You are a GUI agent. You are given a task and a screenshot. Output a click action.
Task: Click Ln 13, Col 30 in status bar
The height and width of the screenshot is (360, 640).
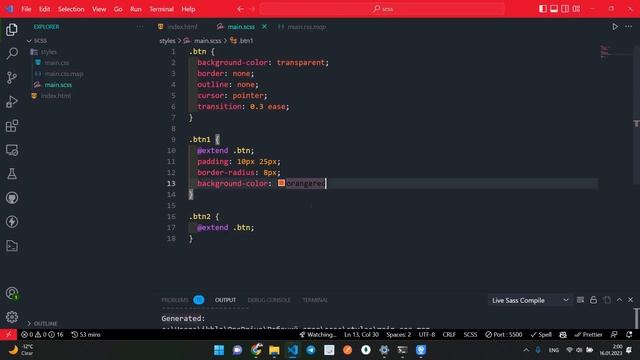[361, 334]
